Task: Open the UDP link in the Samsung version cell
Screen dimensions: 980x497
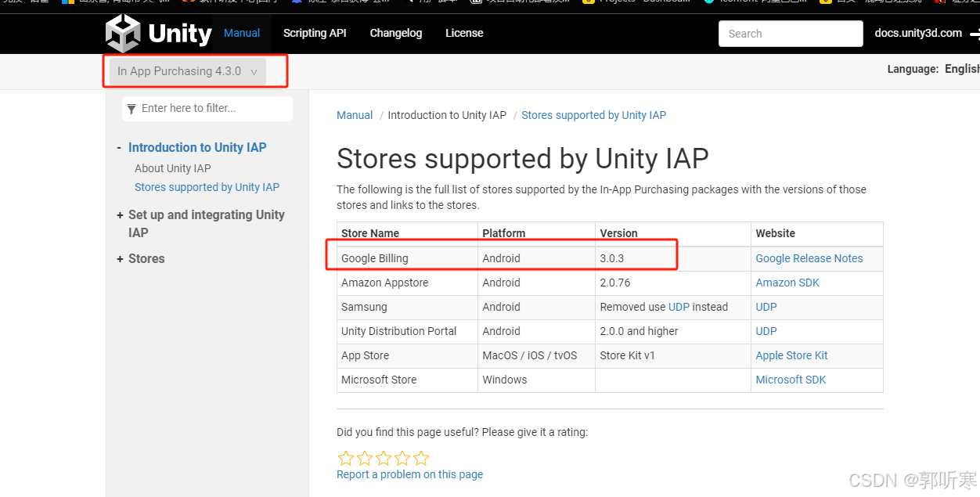Action: pyautogui.click(x=679, y=307)
